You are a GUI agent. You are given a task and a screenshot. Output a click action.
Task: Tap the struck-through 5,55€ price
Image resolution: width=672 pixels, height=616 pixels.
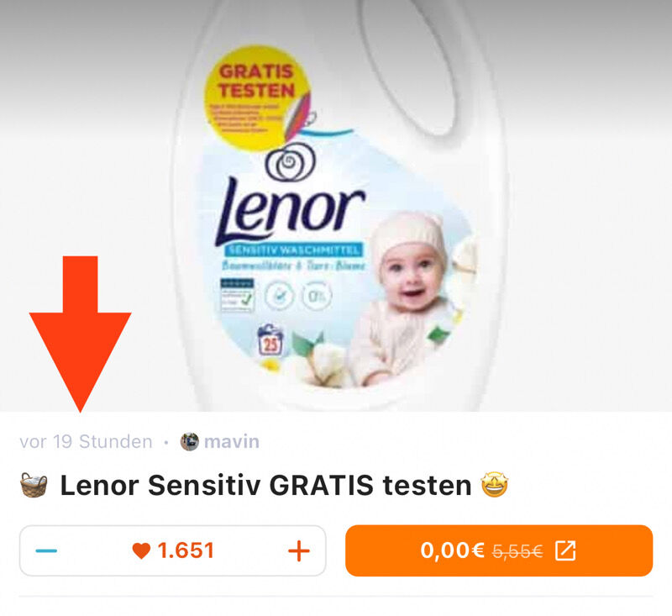(x=517, y=550)
